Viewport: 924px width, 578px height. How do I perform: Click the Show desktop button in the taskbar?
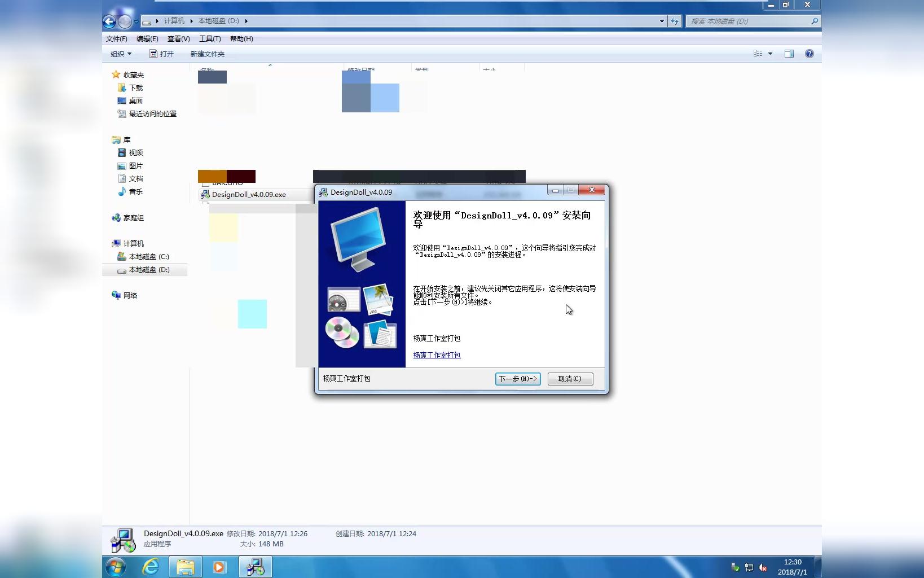818,567
